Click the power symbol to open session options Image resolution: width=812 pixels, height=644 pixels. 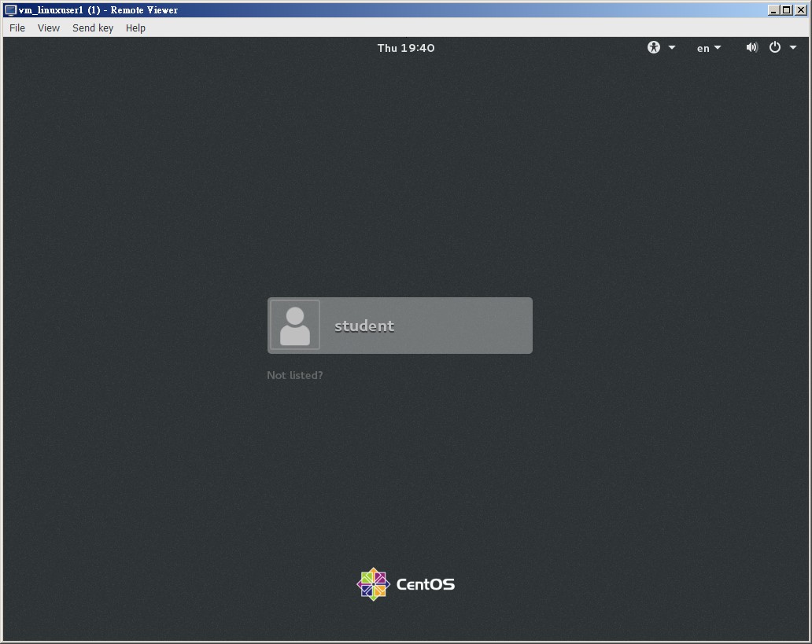tap(776, 47)
